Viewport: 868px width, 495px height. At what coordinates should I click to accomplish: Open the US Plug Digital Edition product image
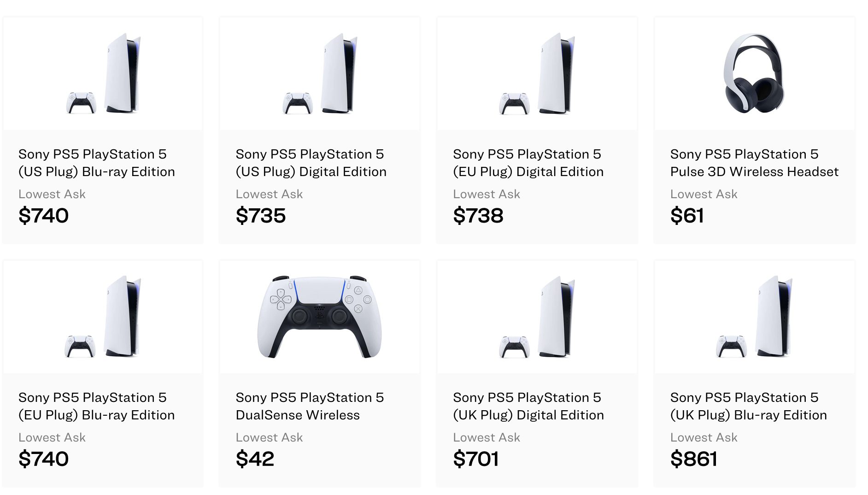pos(320,74)
